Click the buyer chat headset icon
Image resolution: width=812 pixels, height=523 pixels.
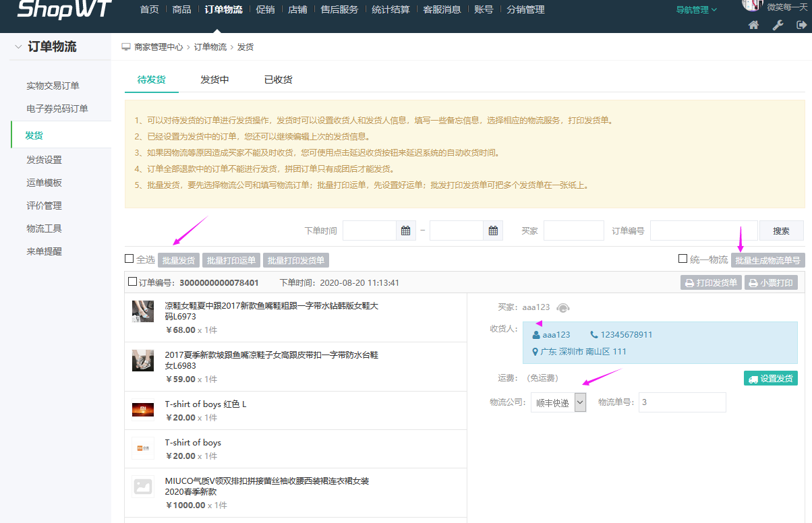click(563, 307)
